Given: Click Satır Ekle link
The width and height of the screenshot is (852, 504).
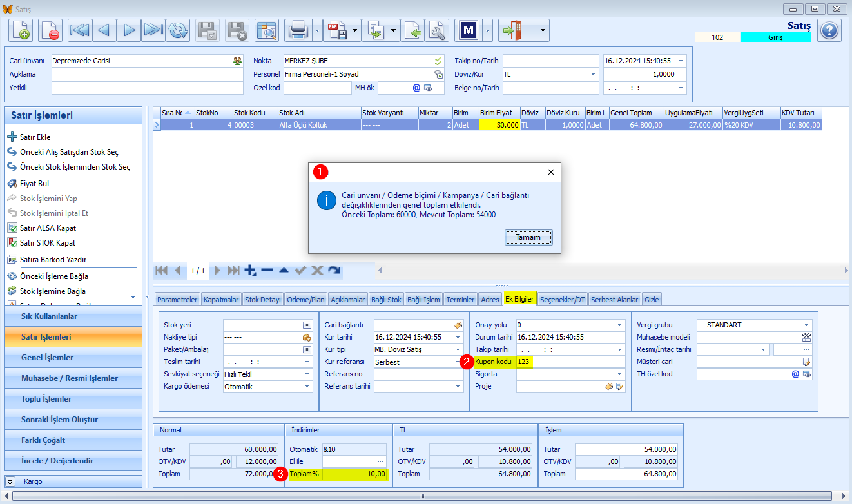Looking at the screenshot, I should pyautogui.click(x=35, y=137).
